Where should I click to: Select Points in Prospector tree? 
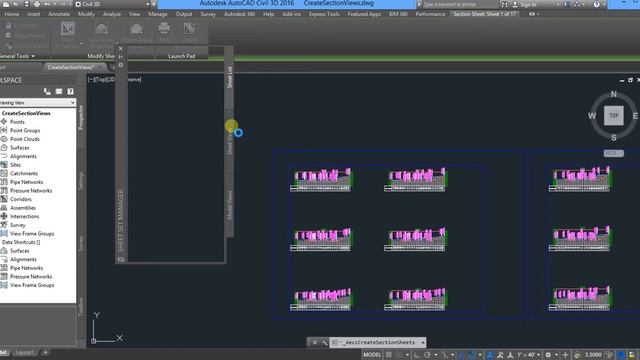(x=17, y=122)
